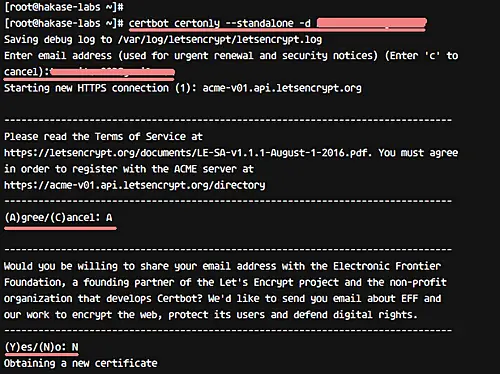Click the (Y)es/(N)o prompt text
This screenshot has width=500, height=374.
click(35, 347)
